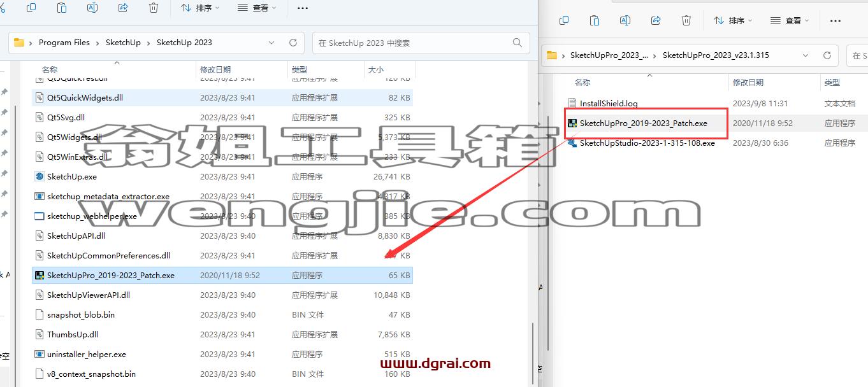Click SketchUpPro_2023_... breadcrumb in right window
Screen dimensions: 868x387
click(609, 55)
